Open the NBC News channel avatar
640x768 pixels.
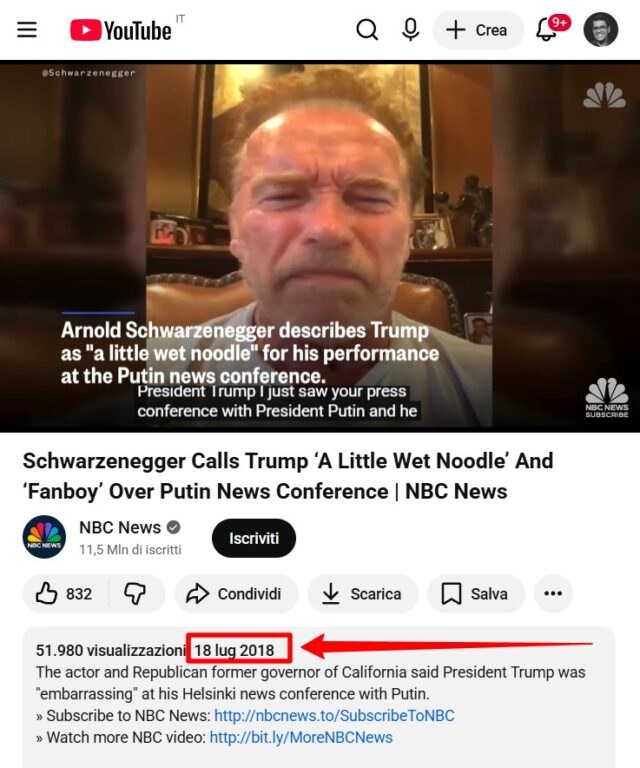point(44,537)
